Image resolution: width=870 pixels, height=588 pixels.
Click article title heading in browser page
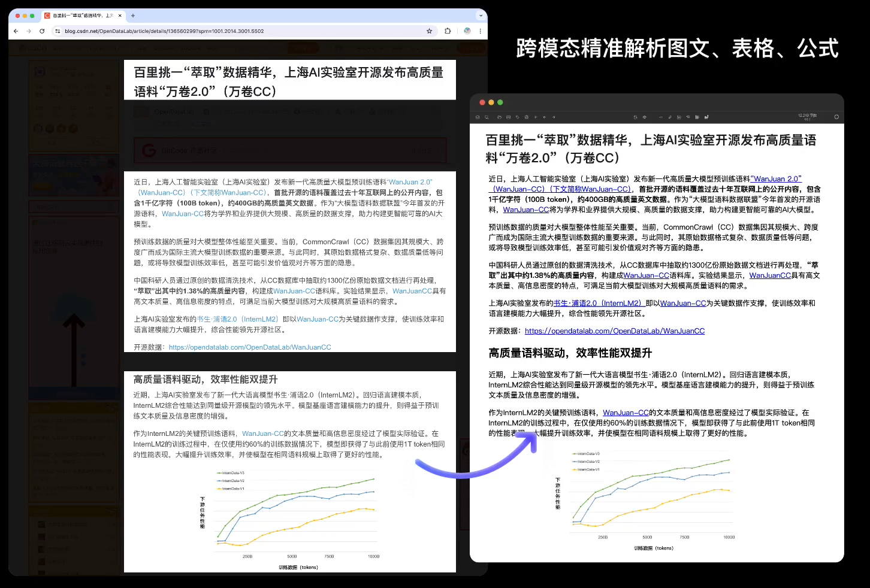tap(288, 82)
